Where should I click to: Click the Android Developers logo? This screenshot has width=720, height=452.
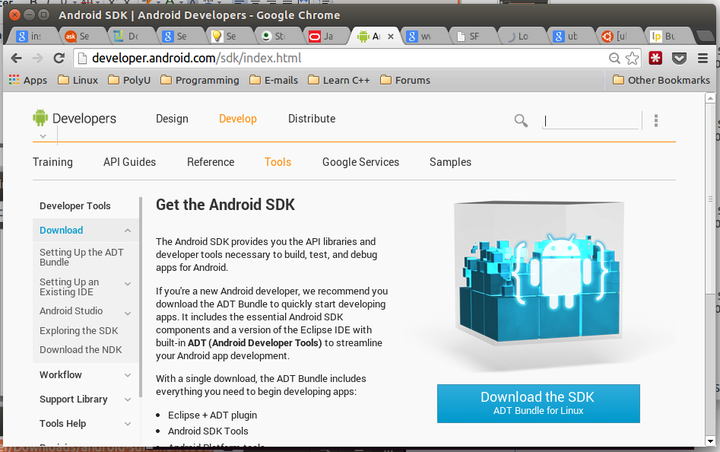(x=75, y=119)
